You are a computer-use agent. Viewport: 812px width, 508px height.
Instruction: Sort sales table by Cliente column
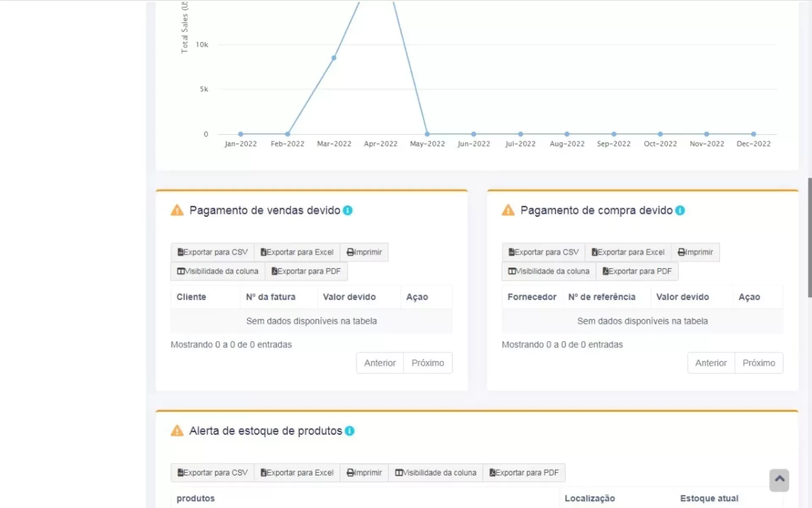(192, 297)
